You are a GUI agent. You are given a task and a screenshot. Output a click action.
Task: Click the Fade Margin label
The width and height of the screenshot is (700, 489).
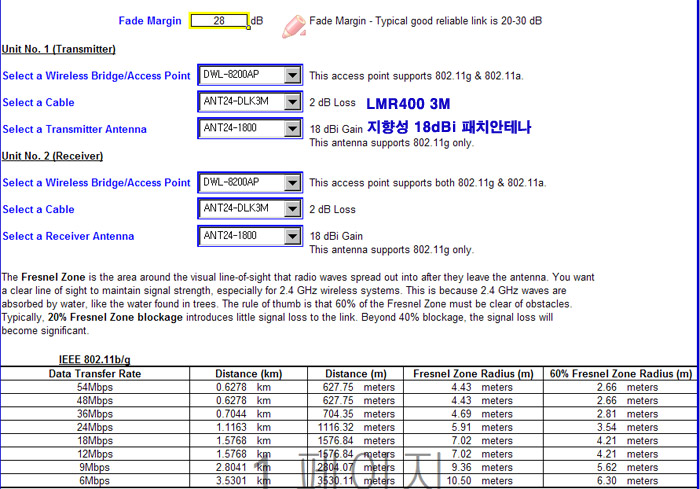pyautogui.click(x=150, y=21)
